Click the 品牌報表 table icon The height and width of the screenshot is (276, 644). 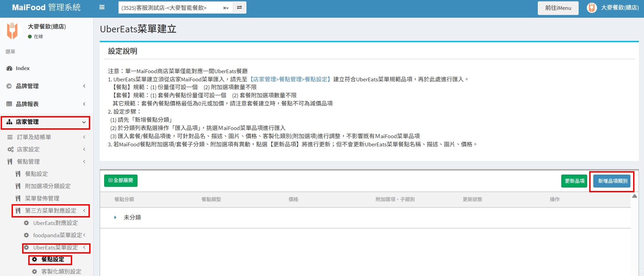(x=9, y=104)
